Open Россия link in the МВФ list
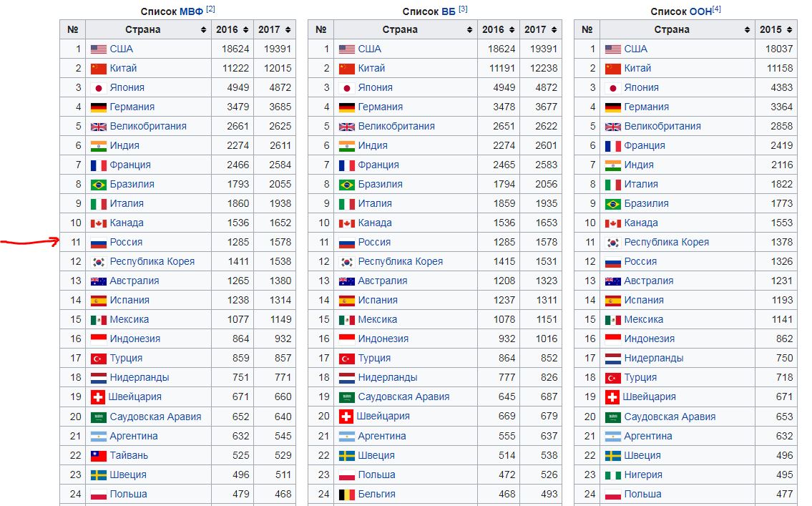Image resolution: width=812 pixels, height=506 pixels. 126,243
